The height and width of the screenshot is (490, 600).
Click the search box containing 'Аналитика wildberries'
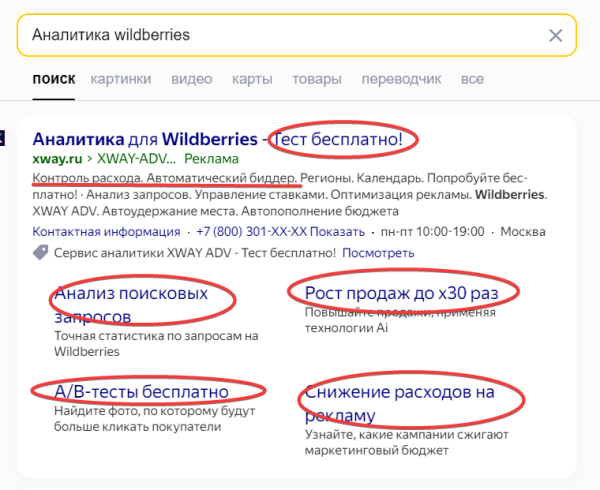[297, 35]
